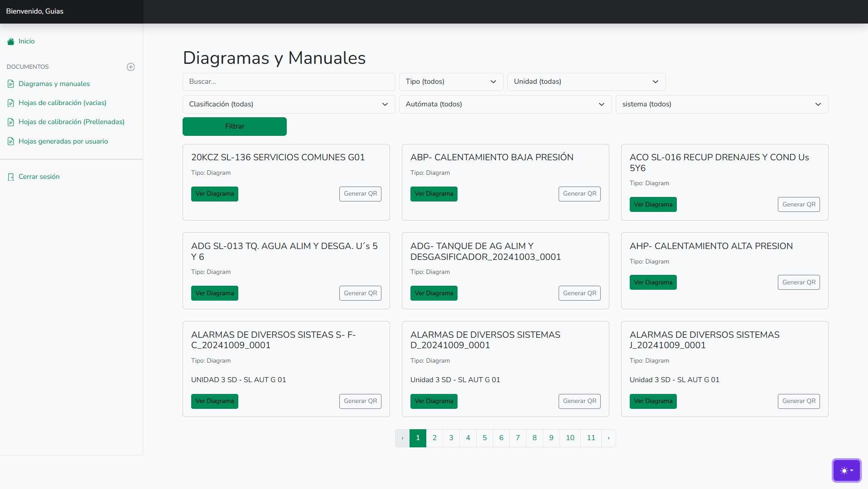Click the Buscar search field
The image size is (868, 489).
(x=289, y=81)
